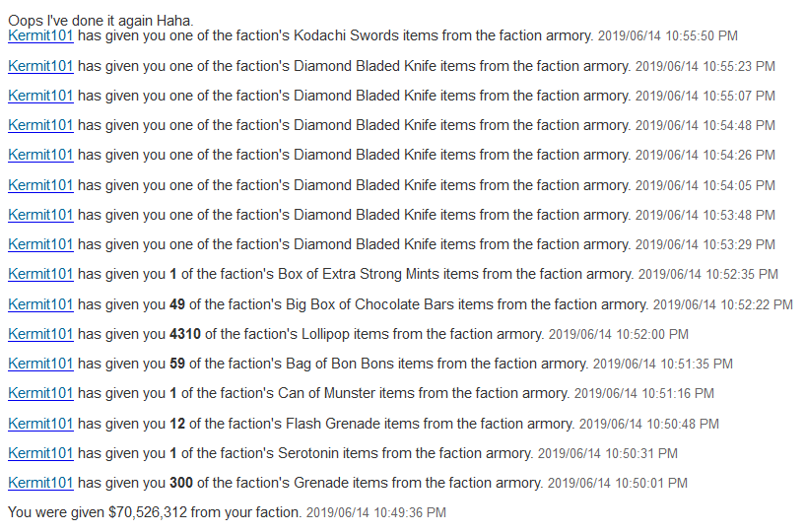Image resolution: width=806 pixels, height=532 pixels.
Task: Click Kermit101 link at 10:55:23 PM entry
Action: pyautogui.click(x=40, y=66)
